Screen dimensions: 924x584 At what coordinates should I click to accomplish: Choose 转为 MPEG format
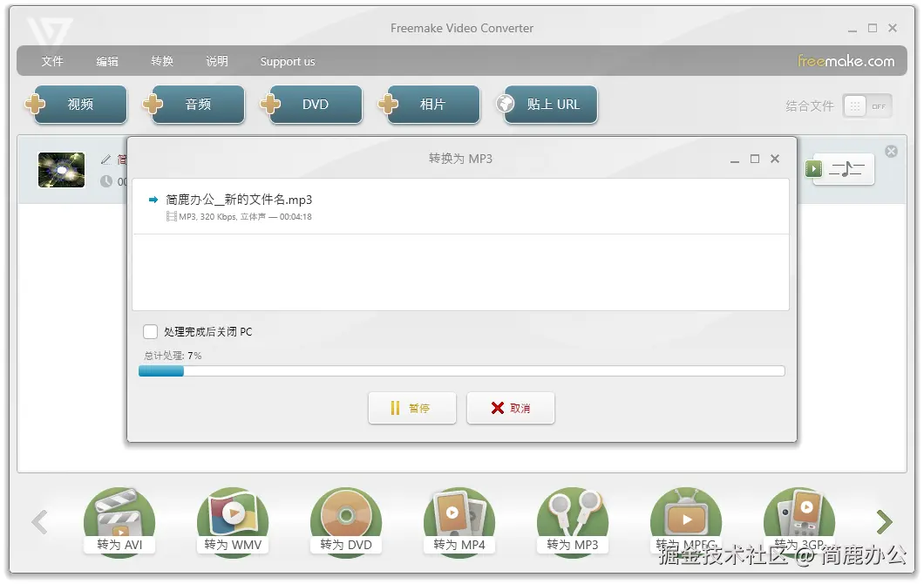point(686,522)
